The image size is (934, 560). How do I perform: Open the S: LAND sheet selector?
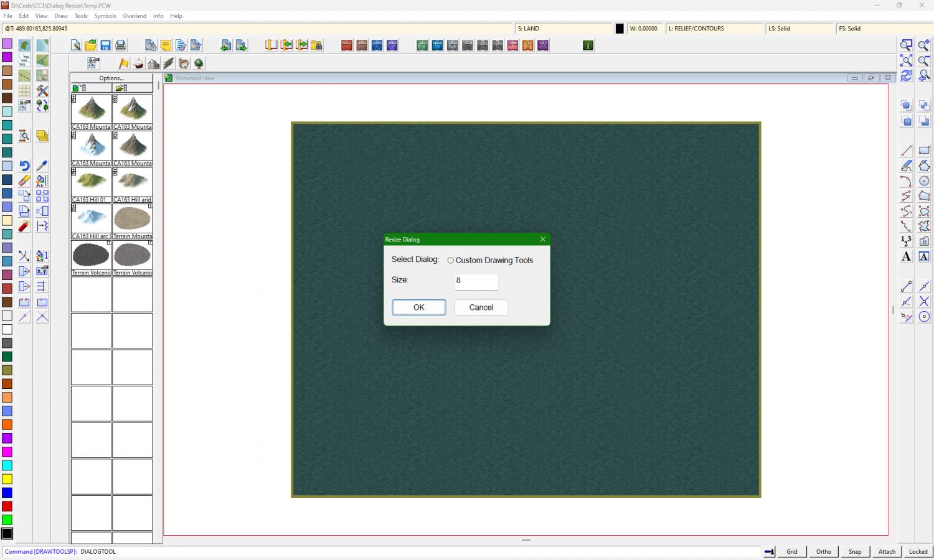(564, 29)
